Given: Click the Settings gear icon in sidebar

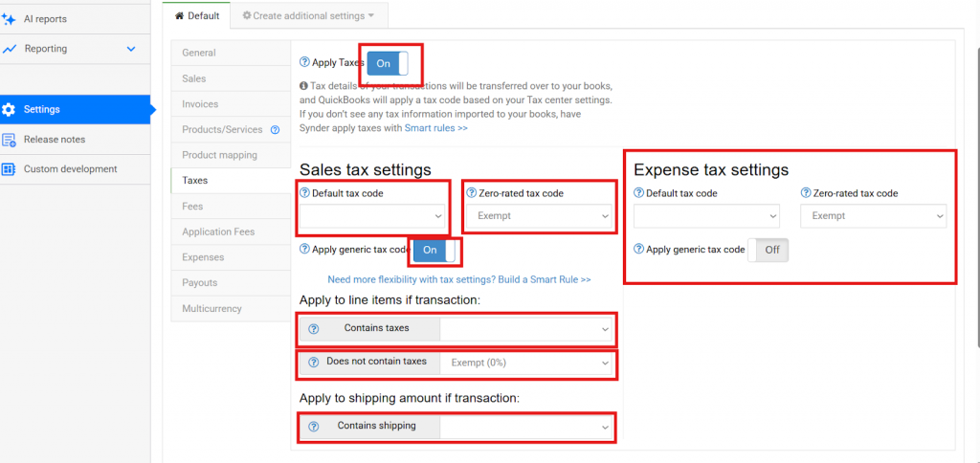Looking at the screenshot, I should tap(9, 109).
